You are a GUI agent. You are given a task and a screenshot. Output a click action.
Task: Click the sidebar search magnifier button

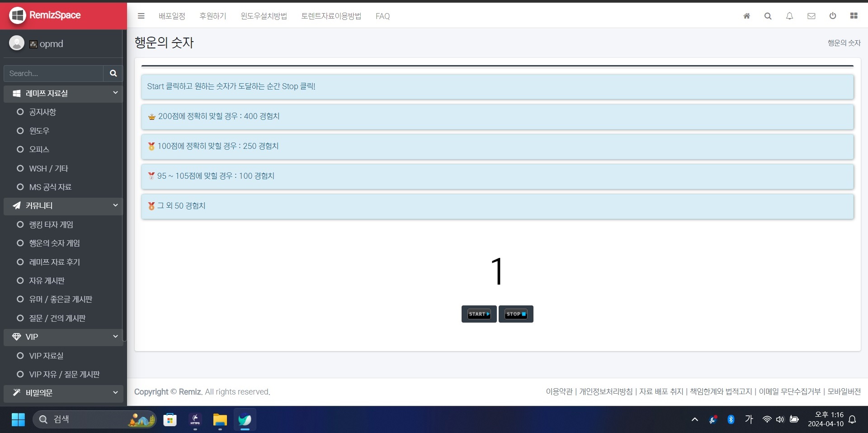113,73
